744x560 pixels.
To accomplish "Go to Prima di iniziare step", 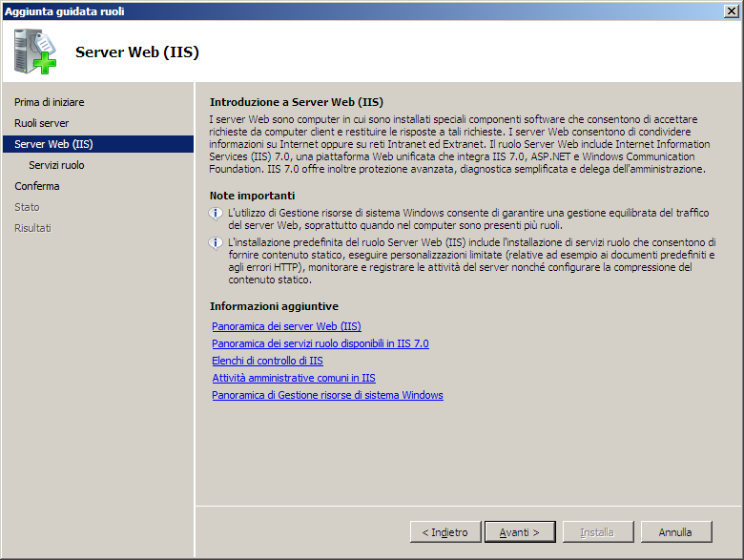I will pos(50,102).
